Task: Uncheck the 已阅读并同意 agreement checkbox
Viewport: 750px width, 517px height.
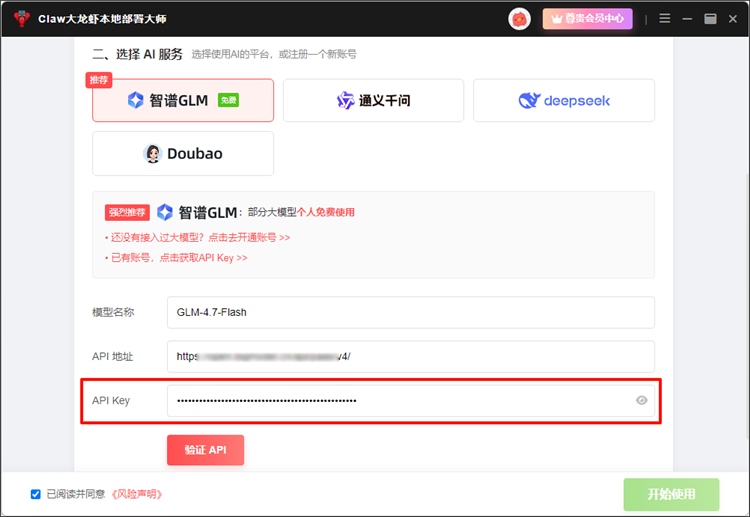Action: click(x=36, y=494)
